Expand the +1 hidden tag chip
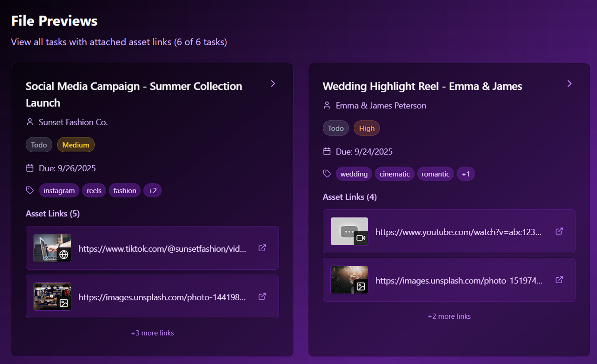597x364 pixels. (466, 174)
